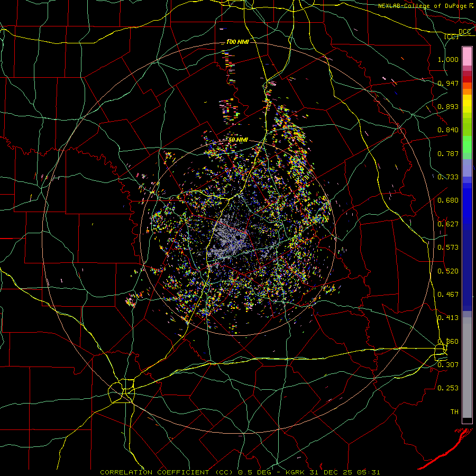Image resolution: width=476 pixels, height=476 pixels.
Task: Pick the lavender segment near 0.750
Action: (x=467, y=168)
